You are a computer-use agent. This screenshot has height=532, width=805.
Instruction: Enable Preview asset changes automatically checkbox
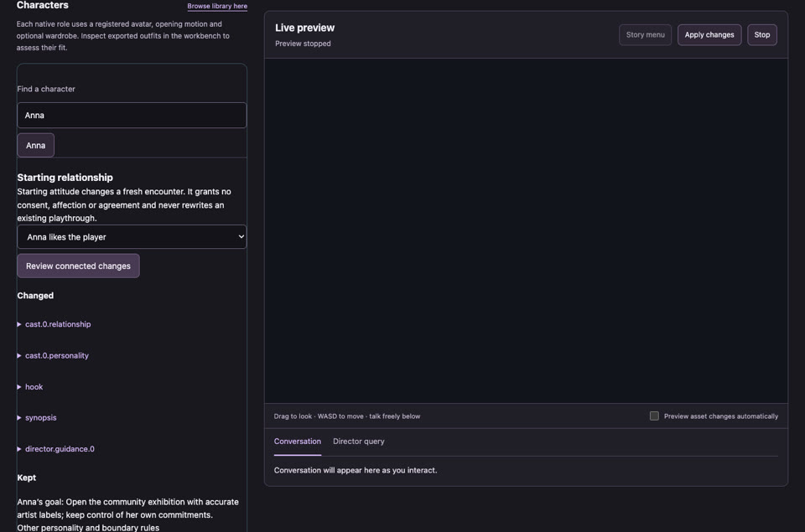click(x=654, y=416)
